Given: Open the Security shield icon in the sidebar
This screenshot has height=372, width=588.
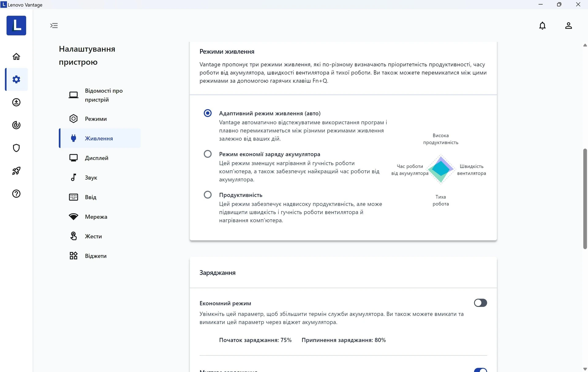Looking at the screenshot, I should click(x=16, y=148).
